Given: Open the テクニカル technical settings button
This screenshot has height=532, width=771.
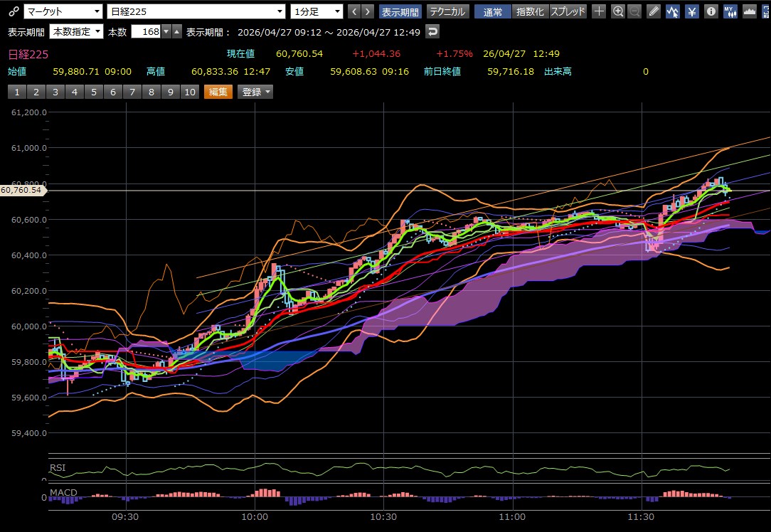Looking at the screenshot, I should pos(447,11).
